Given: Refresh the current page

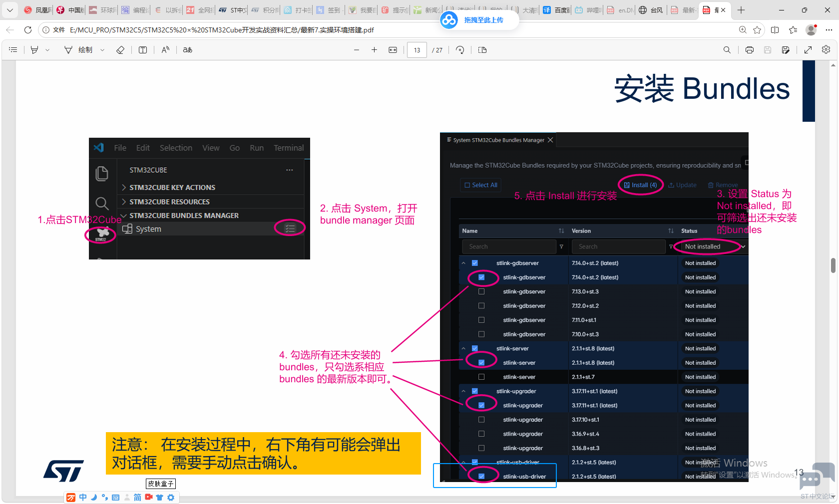Looking at the screenshot, I should [x=28, y=30].
